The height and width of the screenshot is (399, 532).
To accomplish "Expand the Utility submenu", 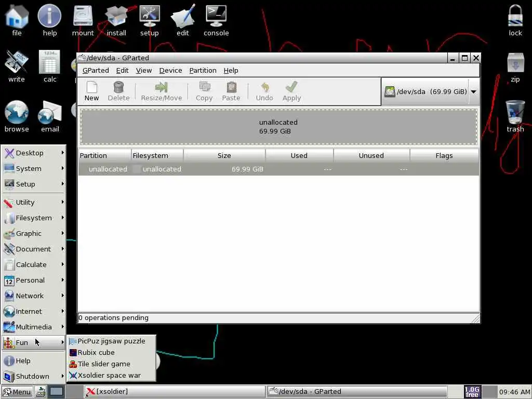I will click(x=34, y=203).
